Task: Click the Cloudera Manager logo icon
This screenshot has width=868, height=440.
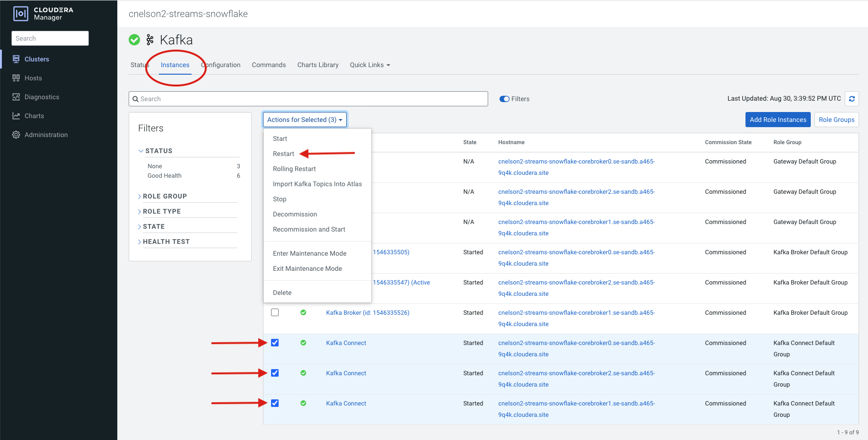Action: point(21,14)
